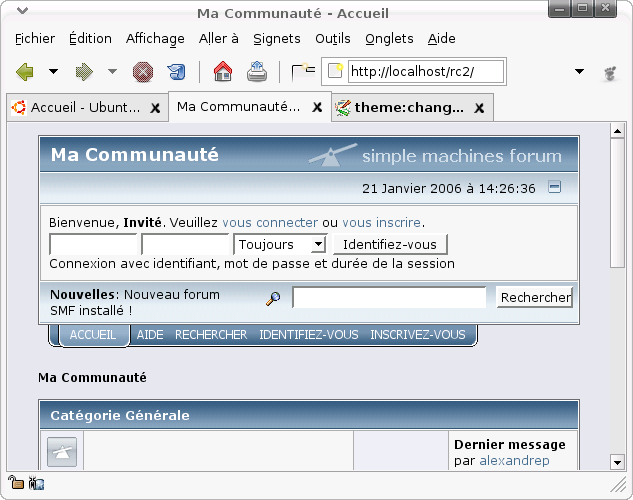Click the forum search text field
This screenshot has height=500, width=633.
click(388, 297)
